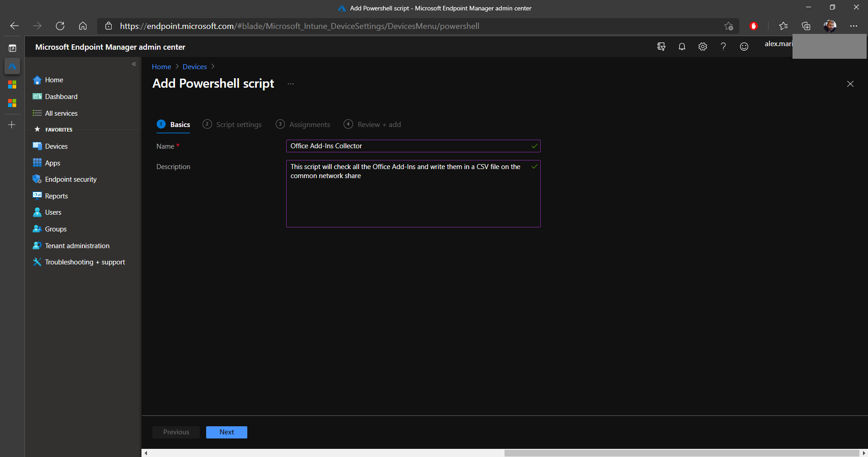The image size is (868, 457).
Task: Close the Add Powershell script blade
Action: pos(850,84)
